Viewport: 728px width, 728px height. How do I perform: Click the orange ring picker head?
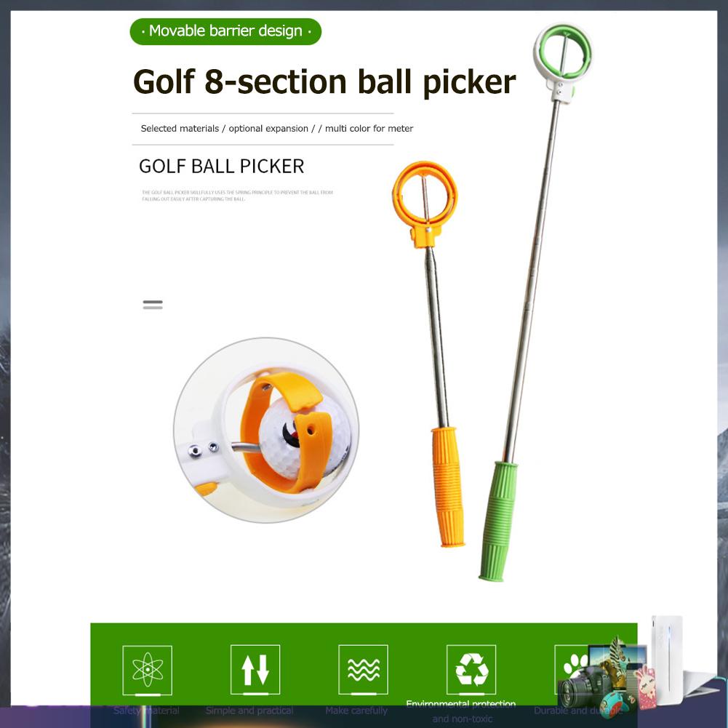coord(424,203)
